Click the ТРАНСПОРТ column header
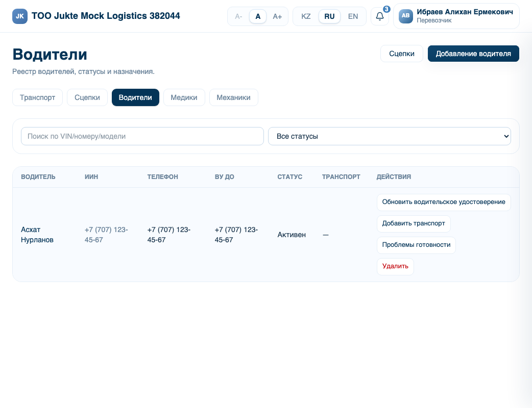532x408 pixels. [x=341, y=177]
